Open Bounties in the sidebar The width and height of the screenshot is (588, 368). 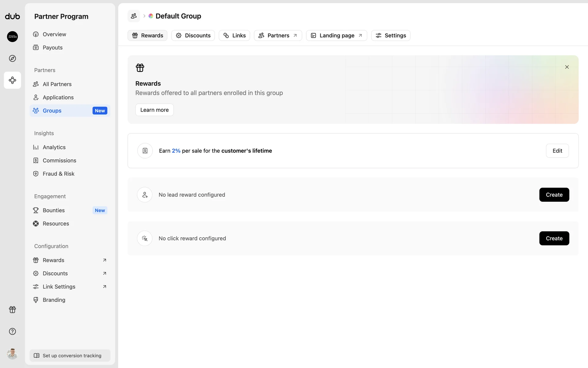tap(54, 210)
